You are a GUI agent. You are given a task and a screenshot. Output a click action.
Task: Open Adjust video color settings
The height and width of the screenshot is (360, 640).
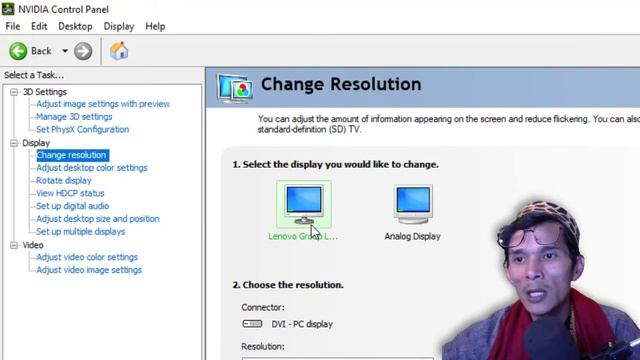pos(87,257)
